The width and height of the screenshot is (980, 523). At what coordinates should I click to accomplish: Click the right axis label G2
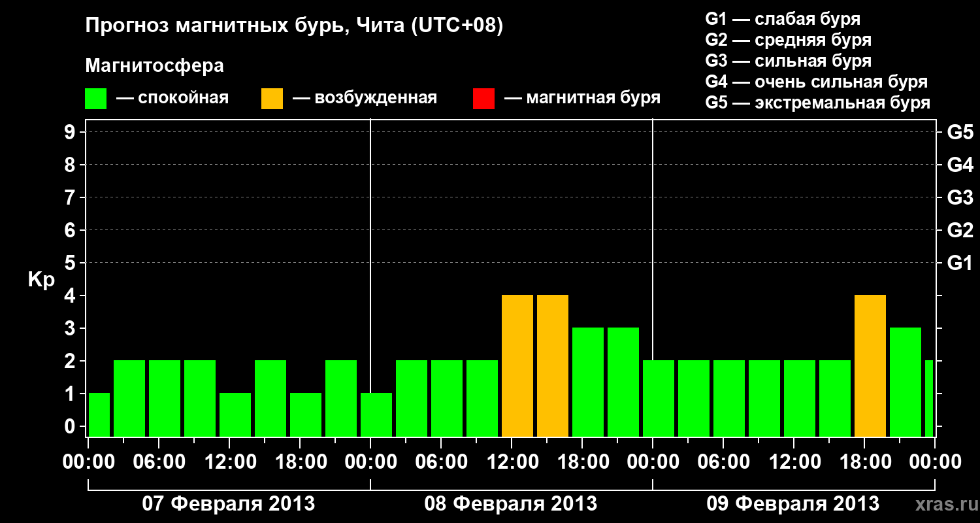pos(960,230)
